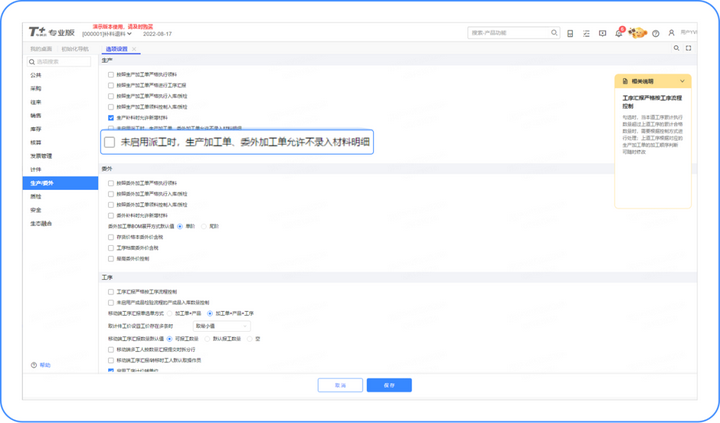Check 未启用产成品检验流程的产成品入库数量控制 option
720x423 pixels.
coord(111,303)
